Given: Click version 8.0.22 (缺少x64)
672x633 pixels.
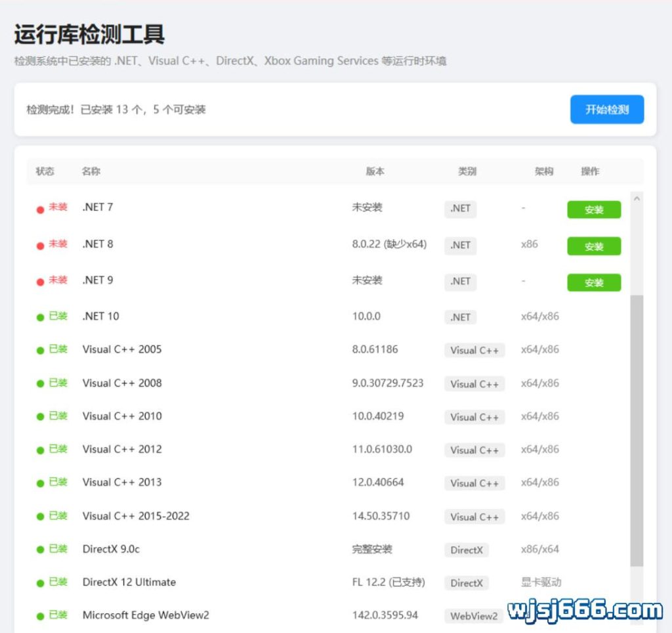Looking at the screenshot, I should click(389, 244).
